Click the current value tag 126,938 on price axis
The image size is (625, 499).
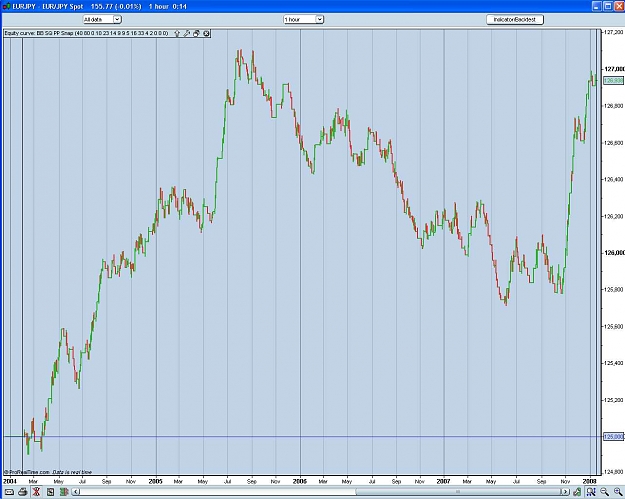pyautogui.click(x=613, y=81)
